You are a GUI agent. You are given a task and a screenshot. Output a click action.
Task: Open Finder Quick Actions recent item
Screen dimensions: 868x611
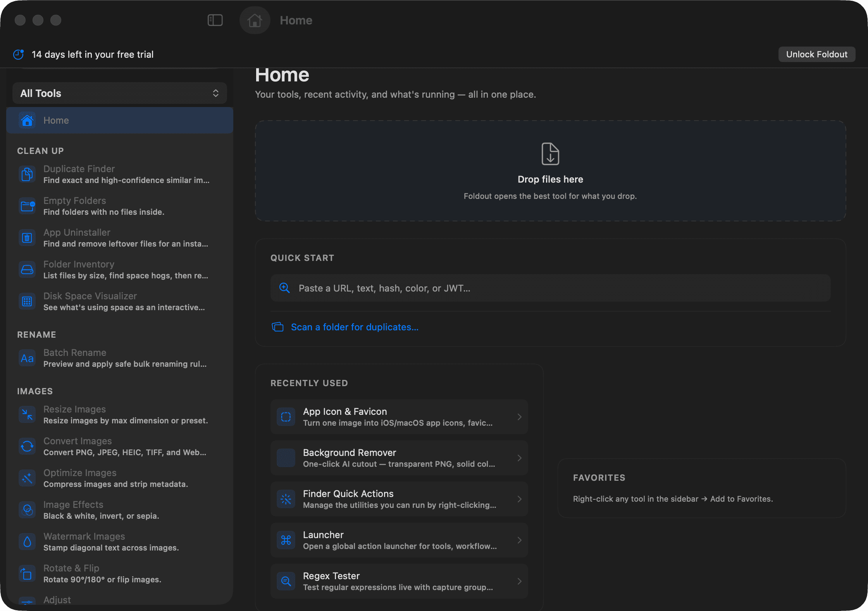pyautogui.click(x=399, y=499)
